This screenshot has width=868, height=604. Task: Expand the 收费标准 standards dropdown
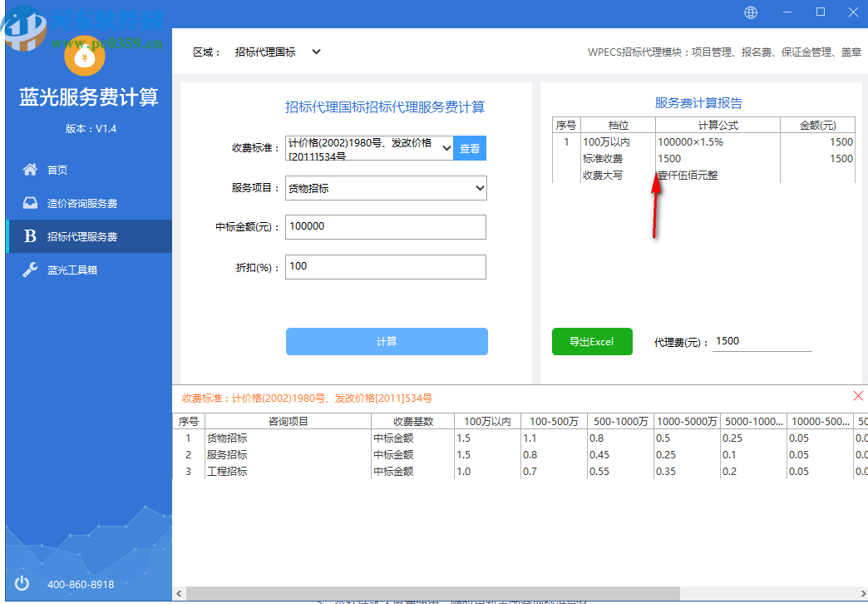[x=446, y=147]
